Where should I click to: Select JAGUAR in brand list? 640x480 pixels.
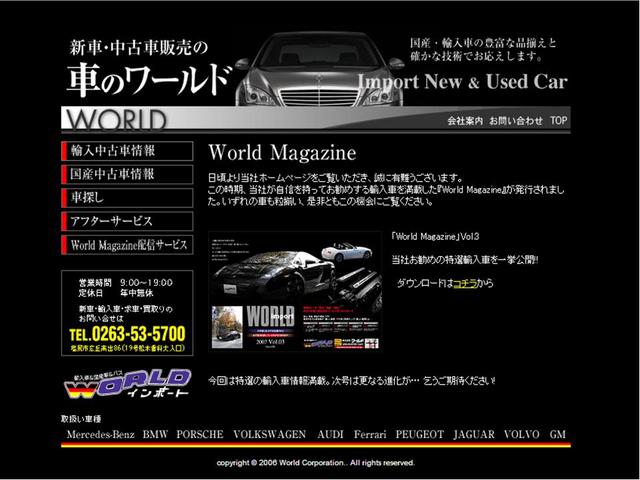(474, 434)
